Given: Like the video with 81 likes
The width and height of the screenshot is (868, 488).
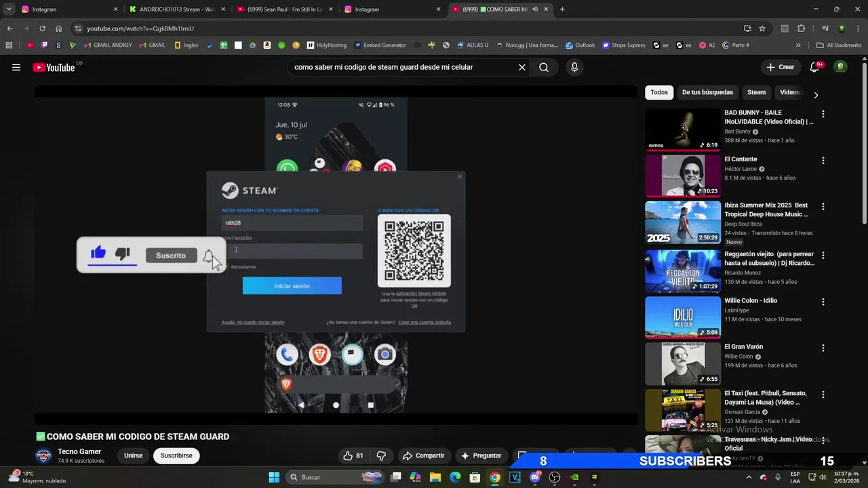Looking at the screenshot, I should 353,455.
